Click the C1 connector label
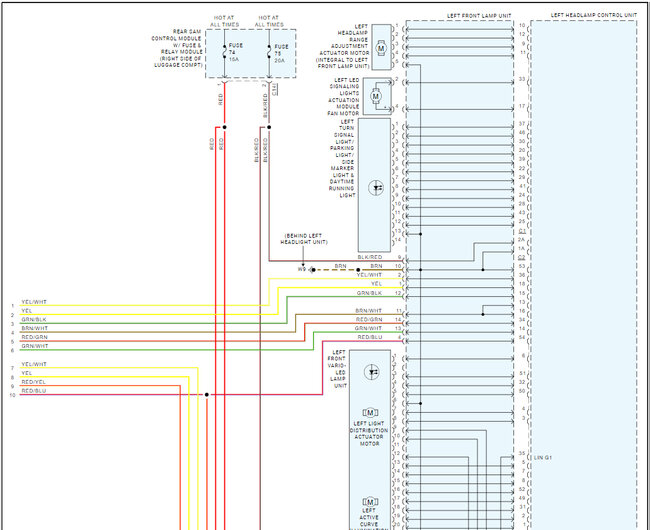 point(522,231)
